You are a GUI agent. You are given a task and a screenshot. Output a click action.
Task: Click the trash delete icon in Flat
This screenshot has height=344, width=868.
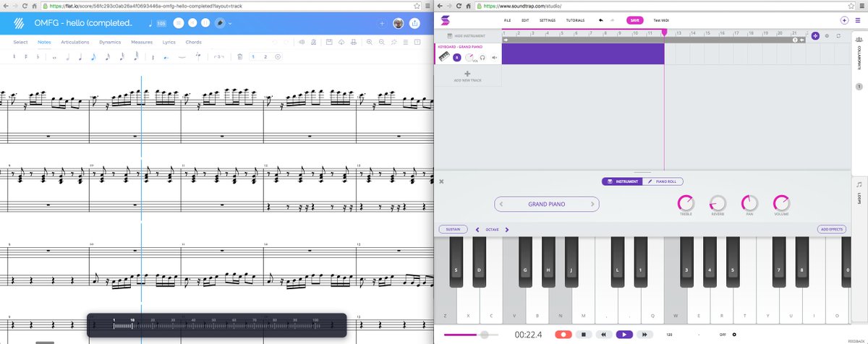[x=239, y=56]
